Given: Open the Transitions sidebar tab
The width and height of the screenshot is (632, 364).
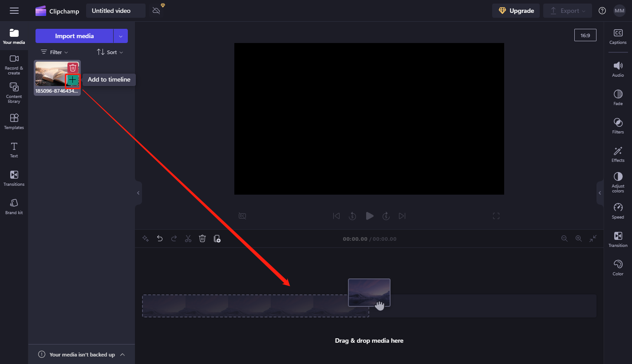Looking at the screenshot, I should click(x=14, y=178).
